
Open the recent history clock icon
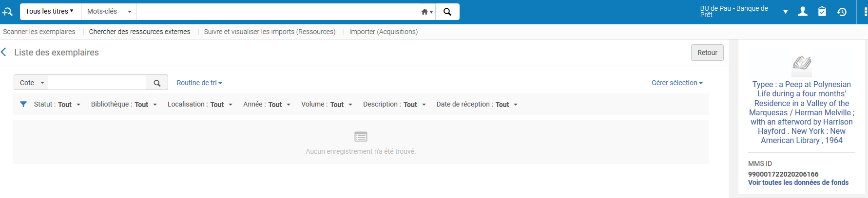tap(842, 12)
